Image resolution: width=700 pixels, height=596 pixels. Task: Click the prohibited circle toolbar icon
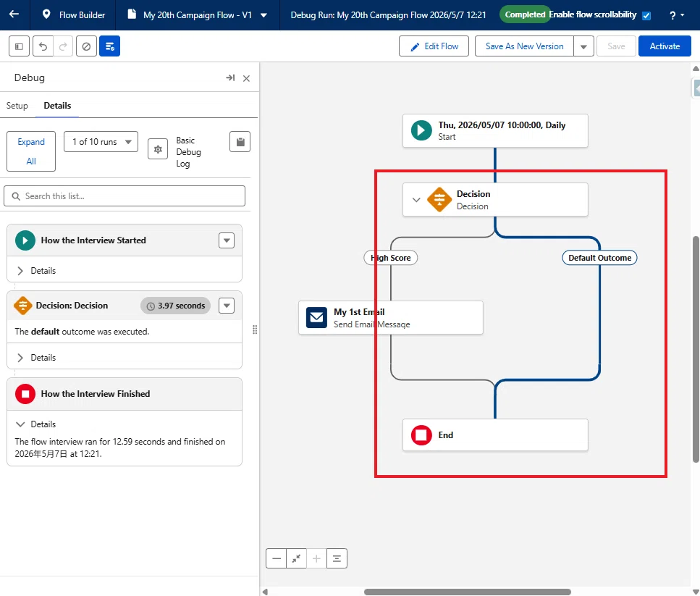point(87,46)
